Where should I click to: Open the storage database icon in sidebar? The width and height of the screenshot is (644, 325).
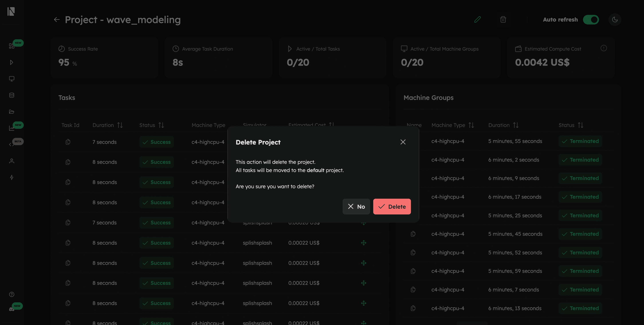click(12, 95)
